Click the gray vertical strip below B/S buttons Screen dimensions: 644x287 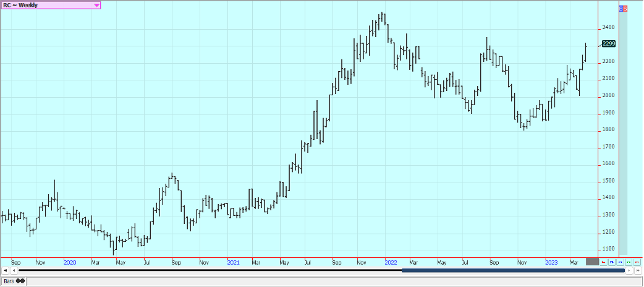click(x=624, y=133)
